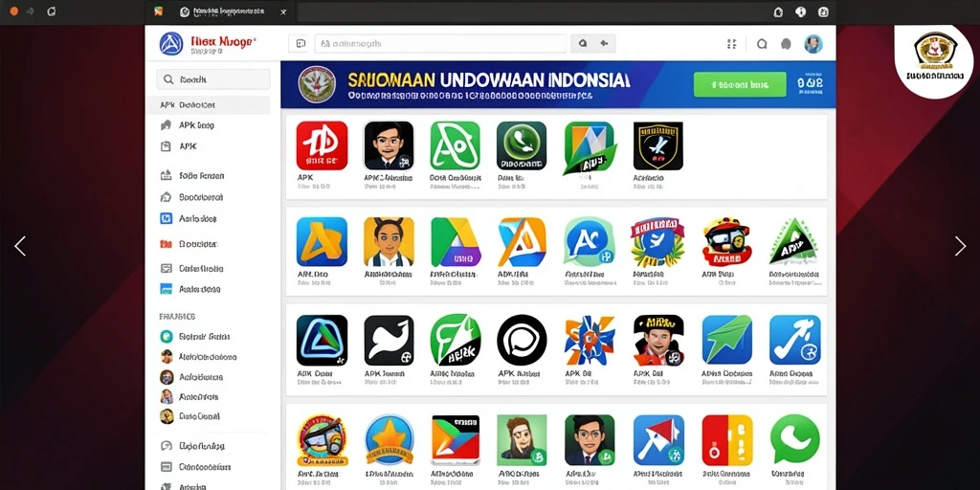Select the sidebar APK item with house icon

(188, 125)
